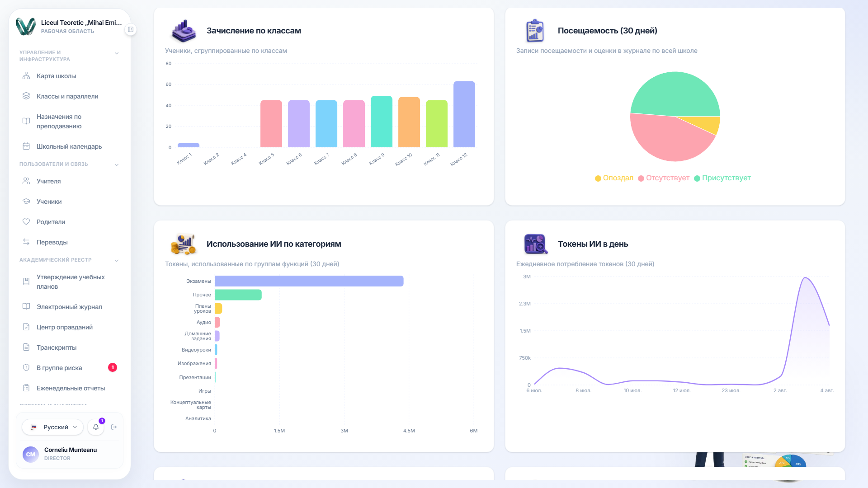The image size is (868, 488).
Task: Click the Прочее green usage bar
Action: pos(238,295)
